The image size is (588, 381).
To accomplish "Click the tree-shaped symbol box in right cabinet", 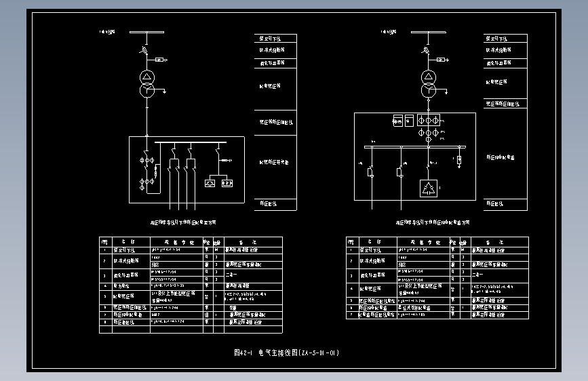I will (428, 188).
